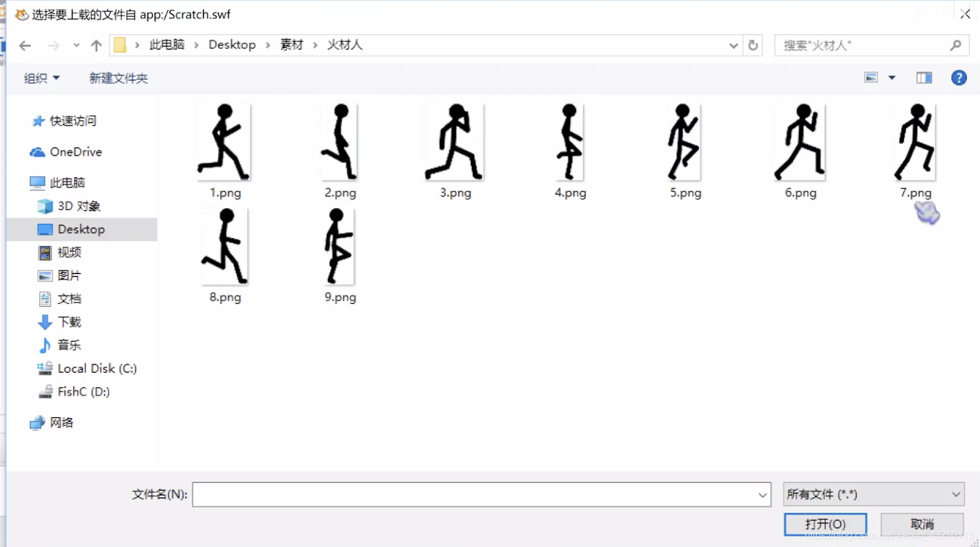
Task: Open 3D 对象 folder in sidebar
Action: (x=69, y=206)
